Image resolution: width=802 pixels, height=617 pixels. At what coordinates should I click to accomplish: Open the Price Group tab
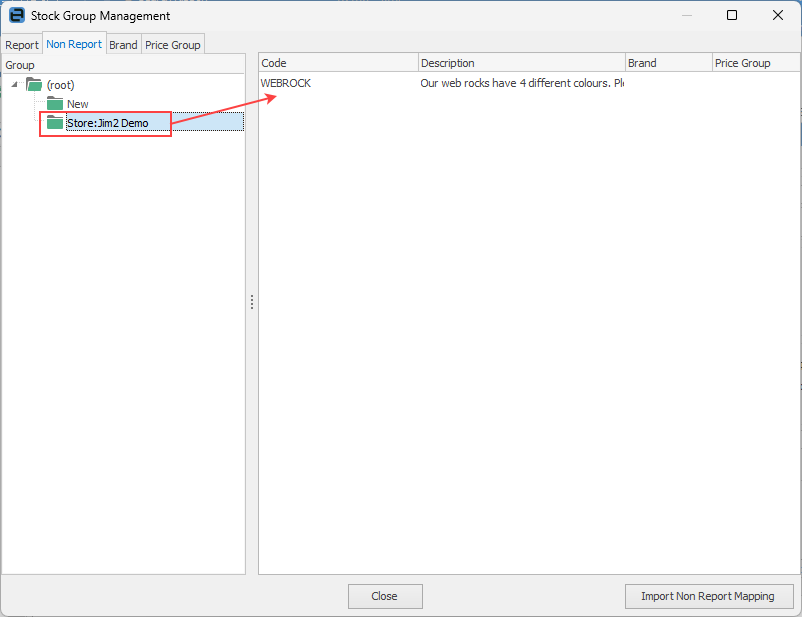173,45
